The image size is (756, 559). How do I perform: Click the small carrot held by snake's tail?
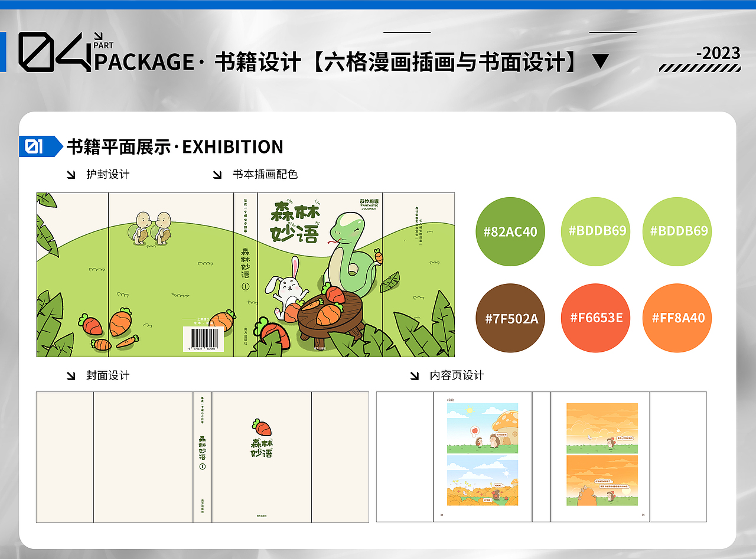[378, 256]
